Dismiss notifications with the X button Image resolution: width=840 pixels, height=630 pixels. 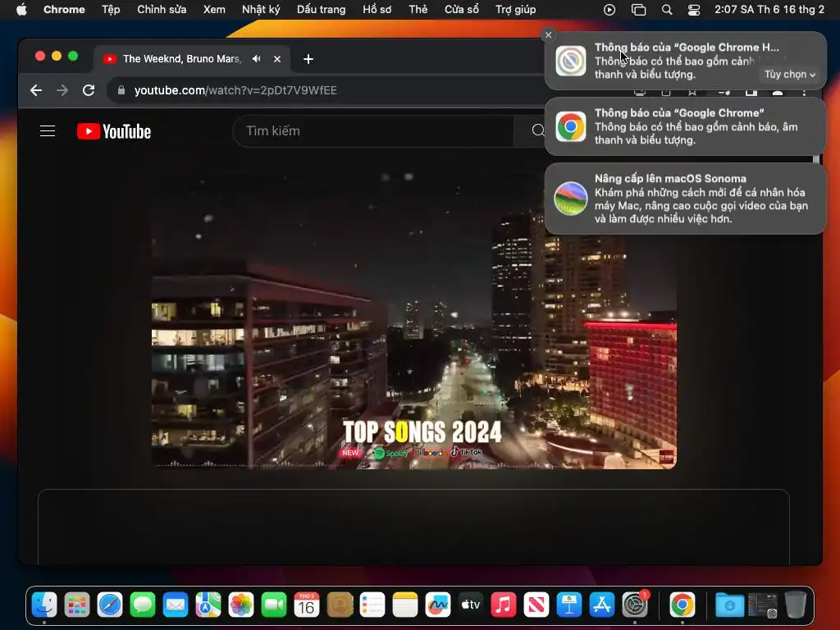tap(548, 34)
